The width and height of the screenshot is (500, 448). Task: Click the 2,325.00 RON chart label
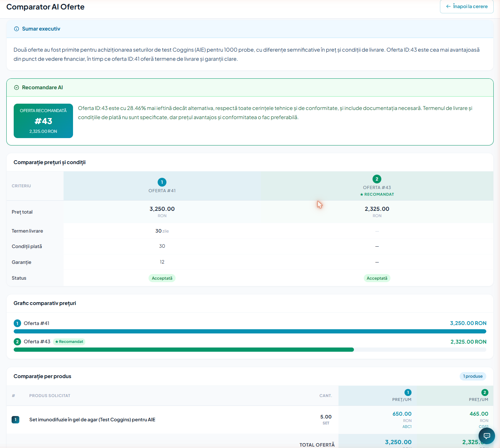pos(468,342)
